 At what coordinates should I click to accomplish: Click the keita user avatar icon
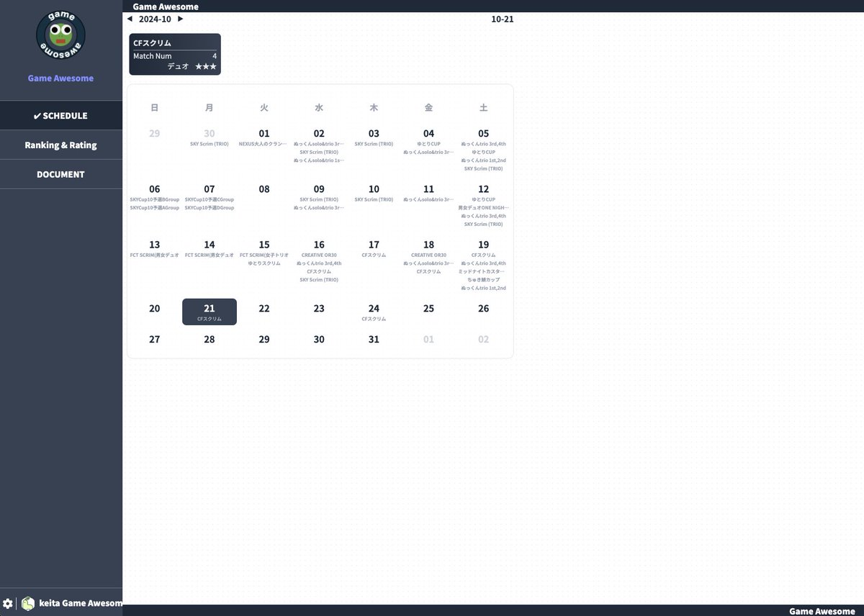28,603
